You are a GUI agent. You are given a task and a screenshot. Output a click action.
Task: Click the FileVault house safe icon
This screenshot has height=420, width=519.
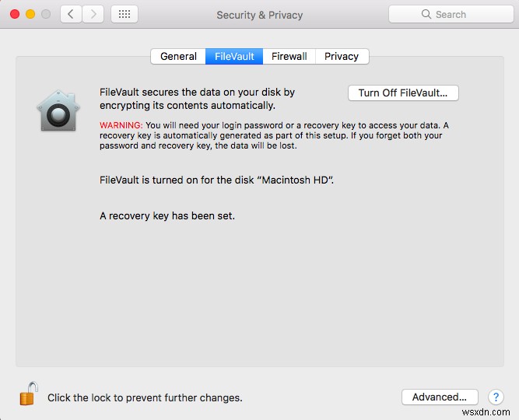click(x=58, y=110)
